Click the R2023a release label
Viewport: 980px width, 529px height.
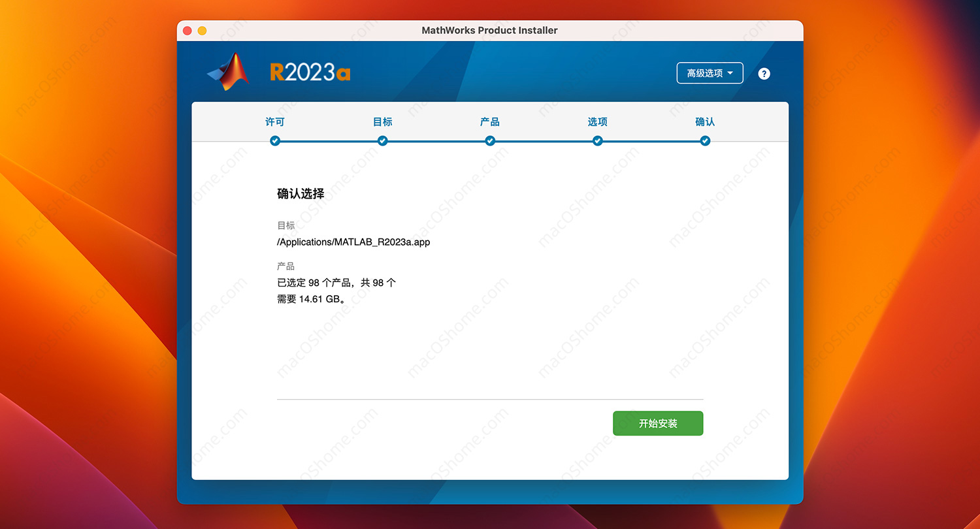pyautogui.click(x=310, y=72)
